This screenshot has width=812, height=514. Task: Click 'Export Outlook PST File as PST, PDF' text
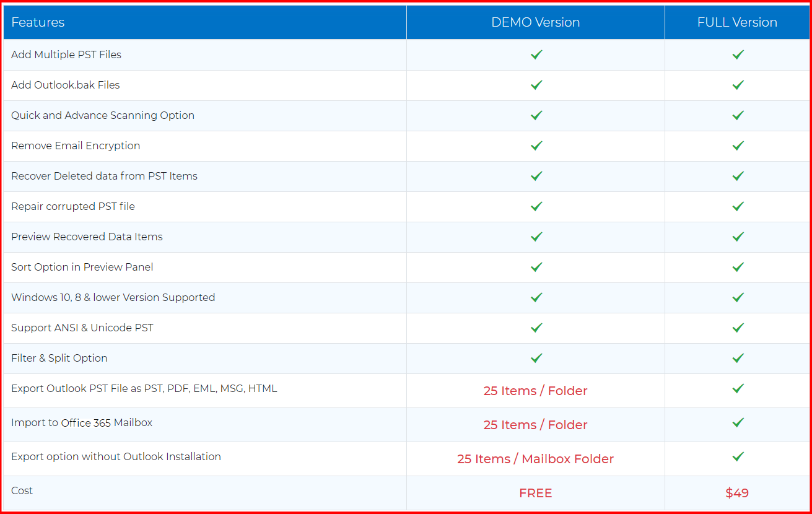click(144, 388)
